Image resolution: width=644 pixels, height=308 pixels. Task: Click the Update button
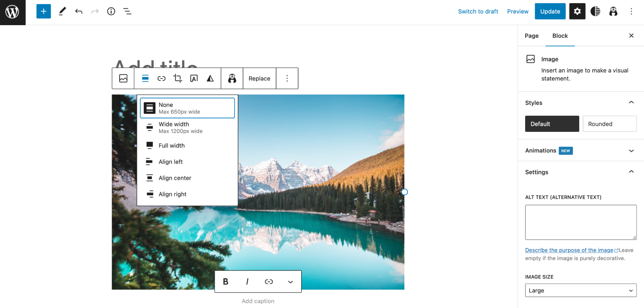[550, 11]
